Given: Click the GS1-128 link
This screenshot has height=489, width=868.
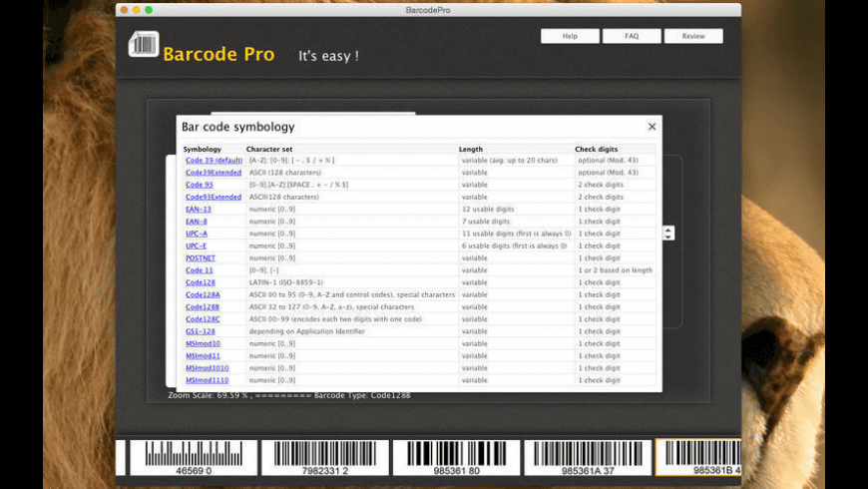Looking at the screenshot, I should [x=200, y=331].
